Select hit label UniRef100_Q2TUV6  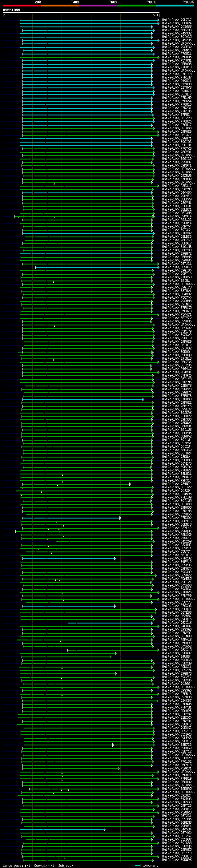tap(177, 88)
